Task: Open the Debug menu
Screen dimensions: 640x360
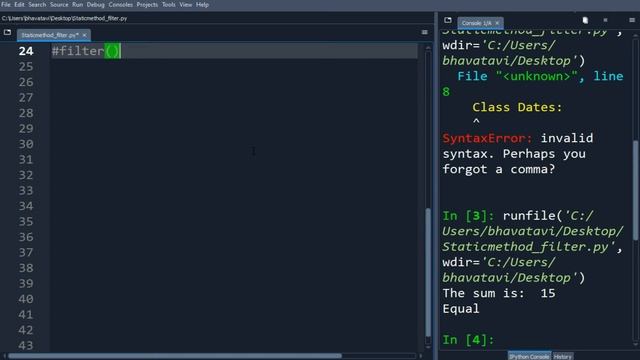Action: coord(96,4)
